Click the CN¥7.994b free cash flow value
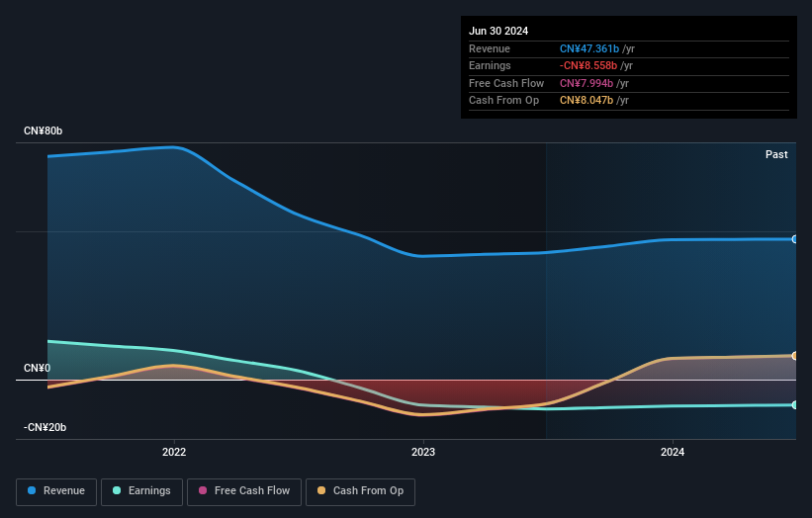 (x=586, y=83)
